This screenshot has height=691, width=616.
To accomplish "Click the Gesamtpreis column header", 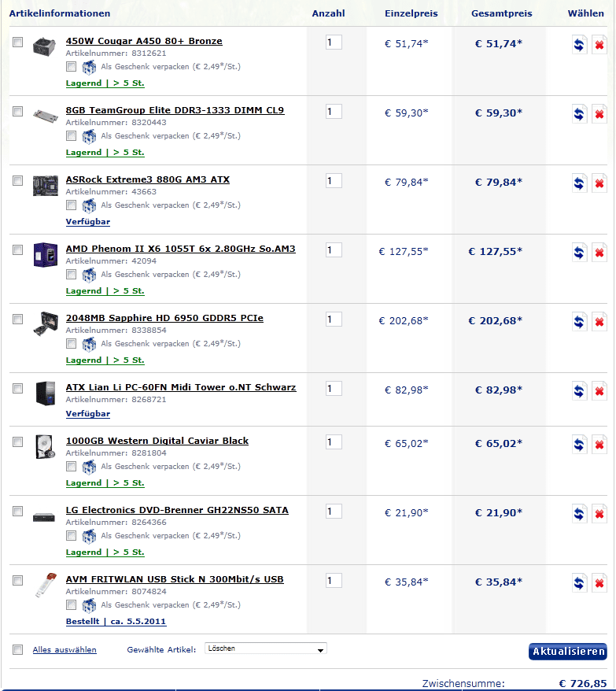I will click(502, 13).
